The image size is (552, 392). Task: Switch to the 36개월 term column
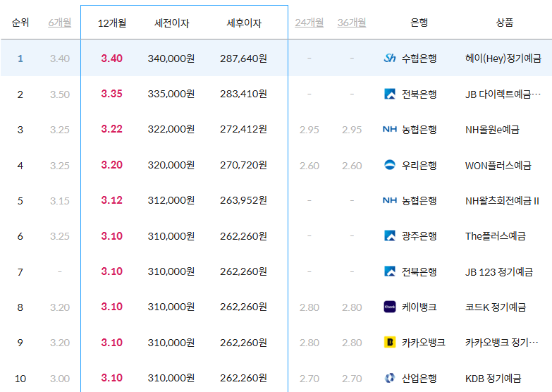point(352,23)
